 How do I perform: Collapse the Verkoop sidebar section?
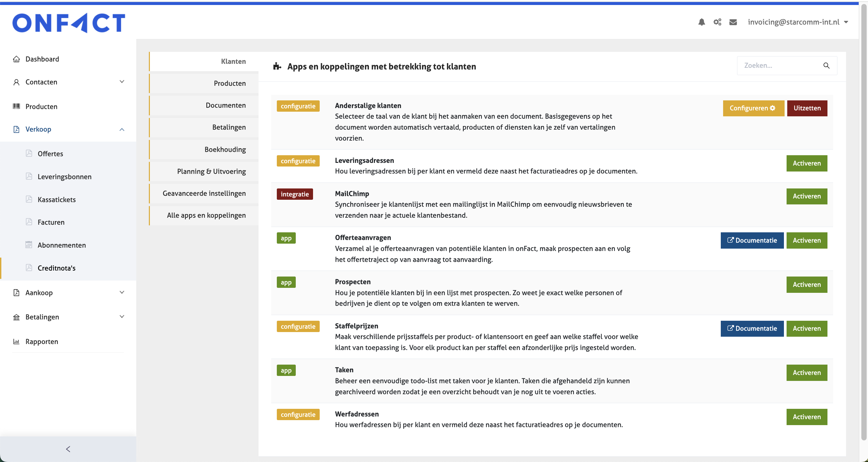coord(122,129)
